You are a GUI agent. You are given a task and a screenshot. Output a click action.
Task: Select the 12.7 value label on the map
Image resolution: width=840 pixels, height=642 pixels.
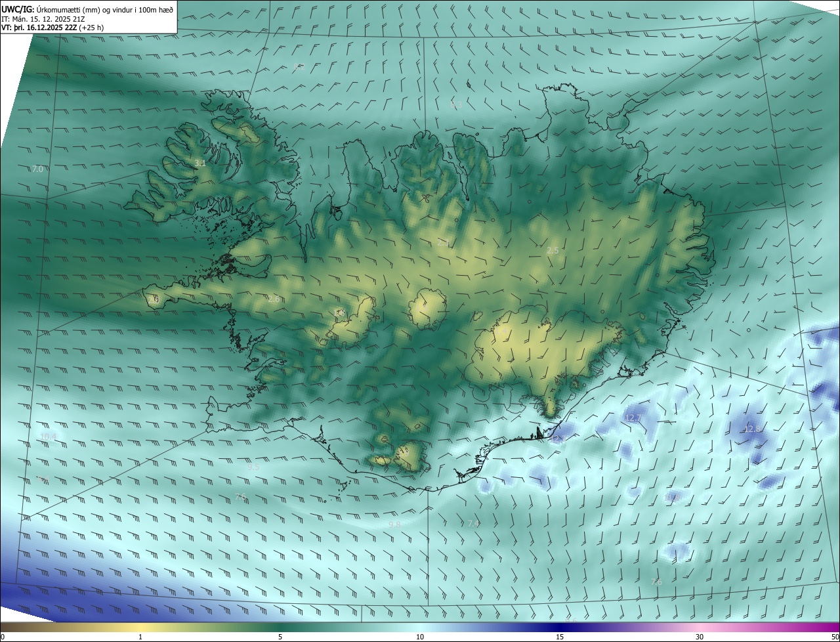(x=633, y=417)
